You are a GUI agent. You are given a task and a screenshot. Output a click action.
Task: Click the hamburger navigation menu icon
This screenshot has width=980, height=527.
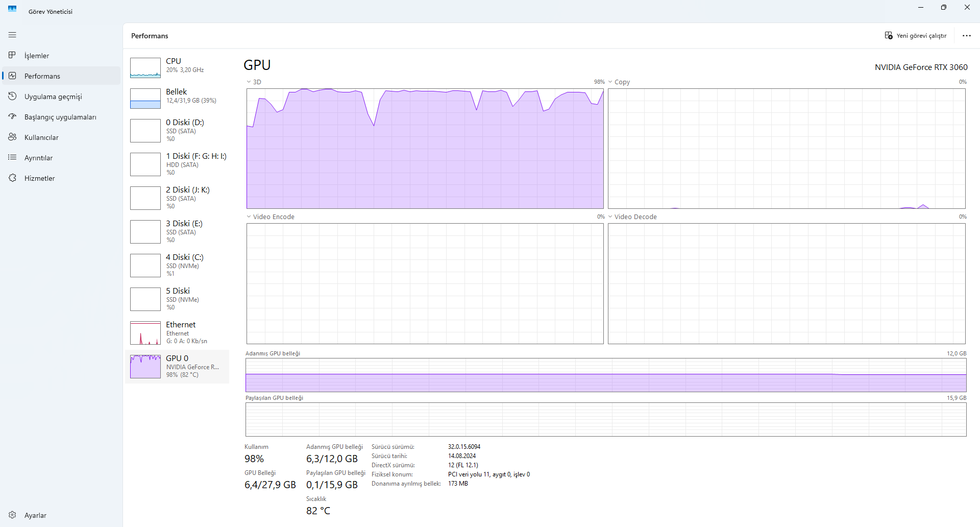click(x=12, y=35)
